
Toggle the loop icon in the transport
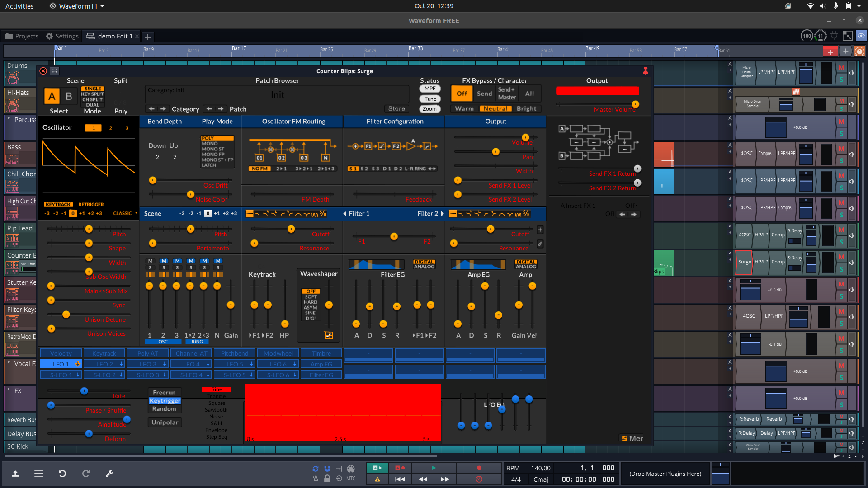click(x=316, y=469)
